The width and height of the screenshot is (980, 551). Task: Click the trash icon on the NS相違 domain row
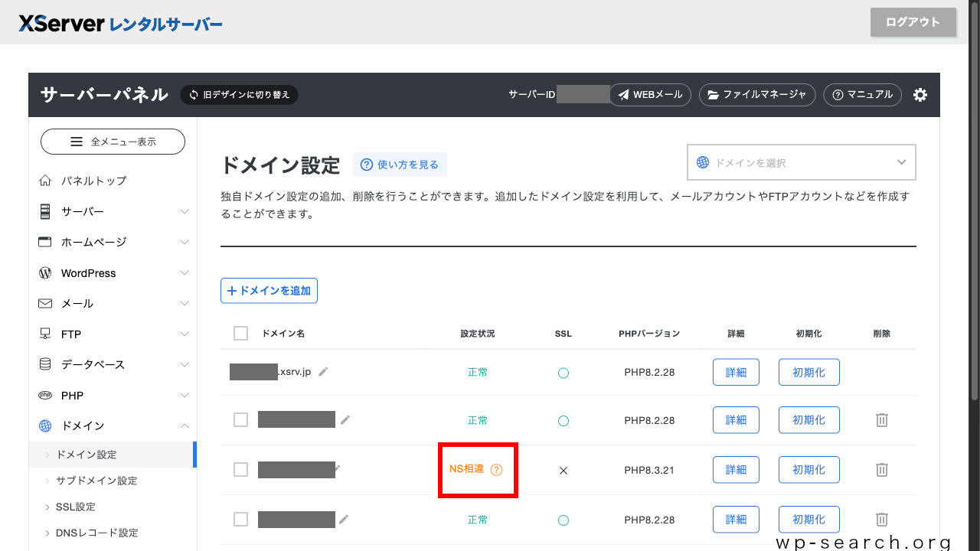pyautogui.click(x=881, y=470)
